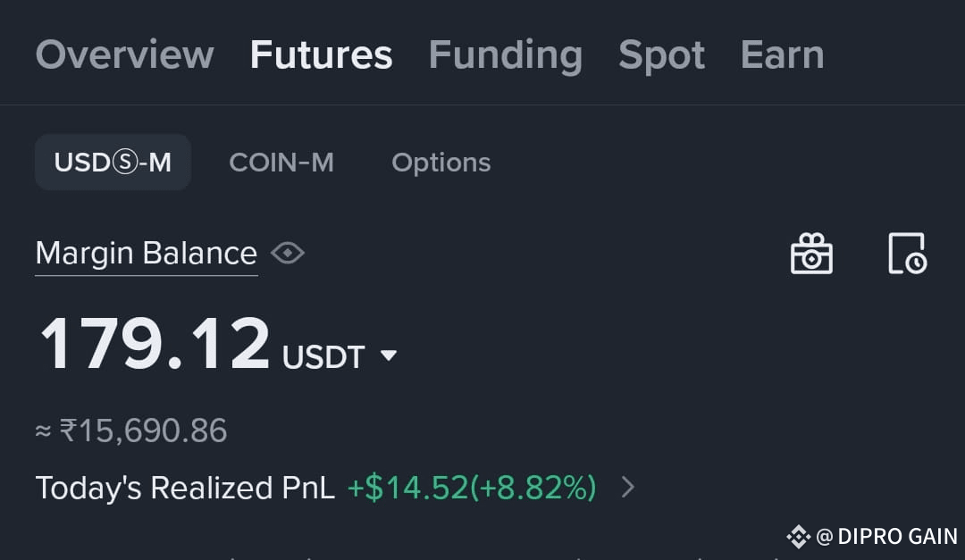
Task: Switch to the Overview tab
Action: pos(125,54)
